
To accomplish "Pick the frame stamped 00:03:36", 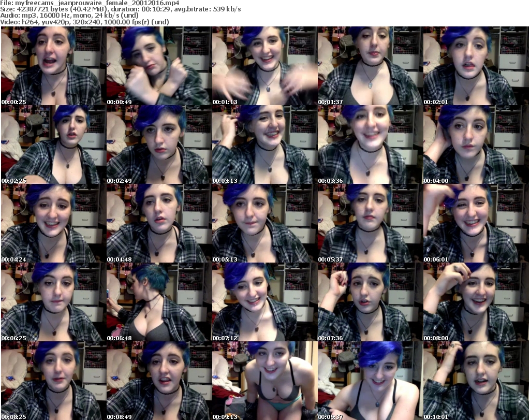I will tap(370, 144).
